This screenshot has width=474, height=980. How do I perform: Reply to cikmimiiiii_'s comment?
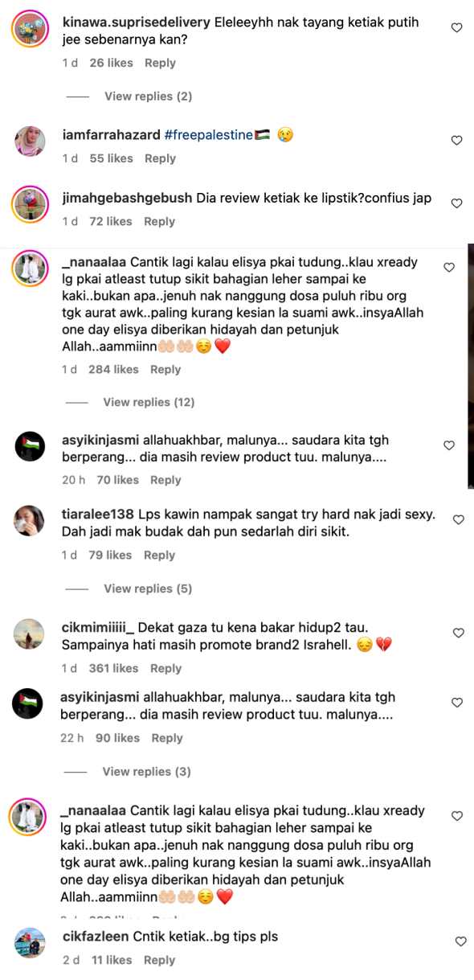[x=165, y=668]
